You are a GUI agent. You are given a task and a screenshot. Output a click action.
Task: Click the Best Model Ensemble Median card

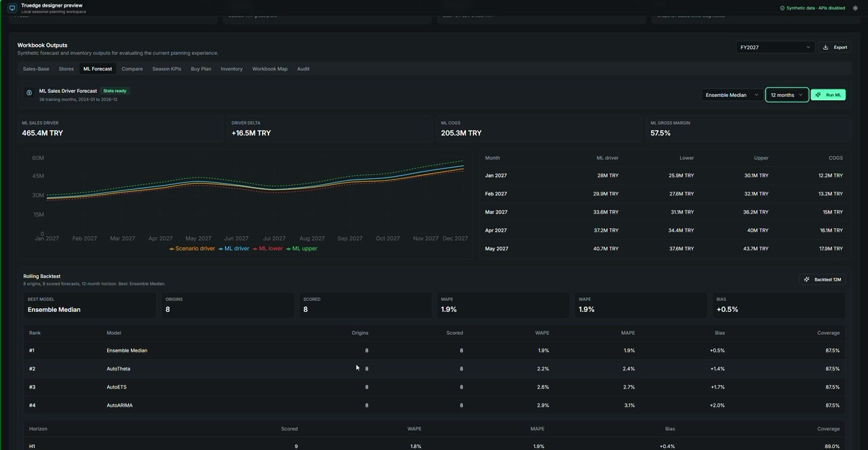coord(90,305)
